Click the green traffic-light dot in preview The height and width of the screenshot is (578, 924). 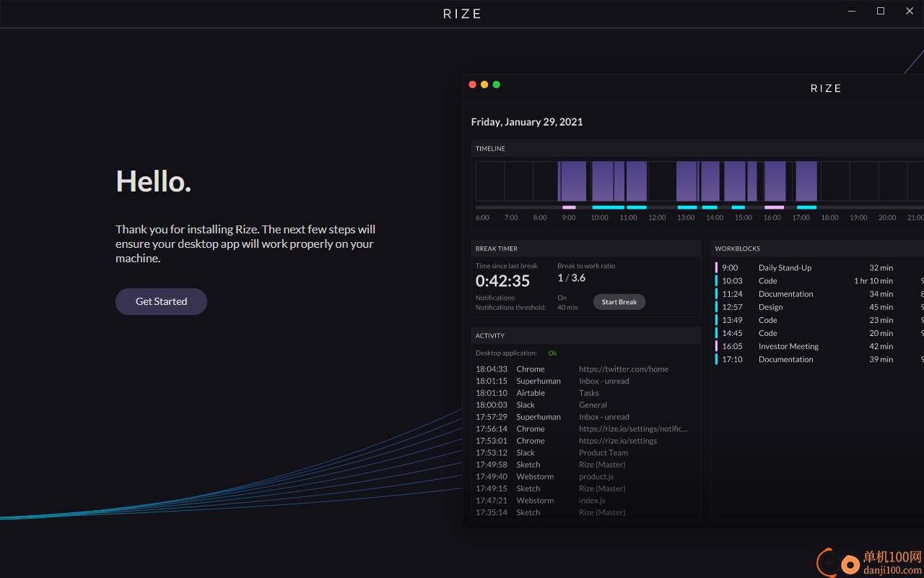(x=496, y=85)
